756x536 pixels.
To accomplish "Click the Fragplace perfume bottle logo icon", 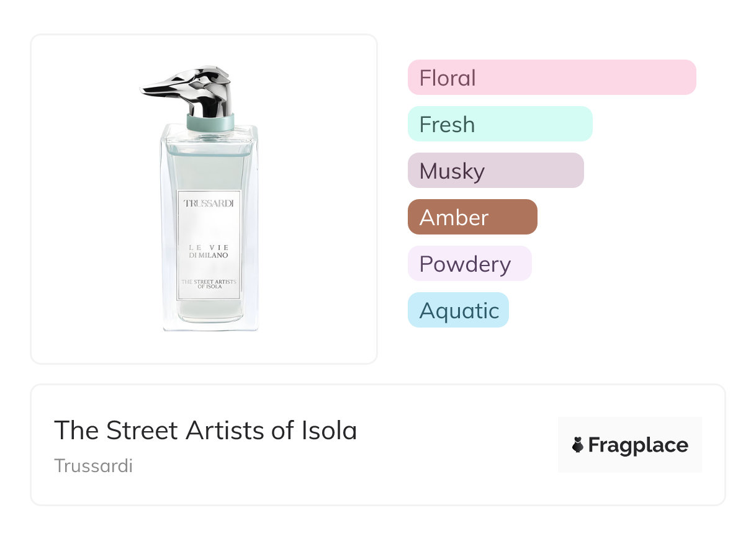I will pyautogui.click(x=578, y=445).
